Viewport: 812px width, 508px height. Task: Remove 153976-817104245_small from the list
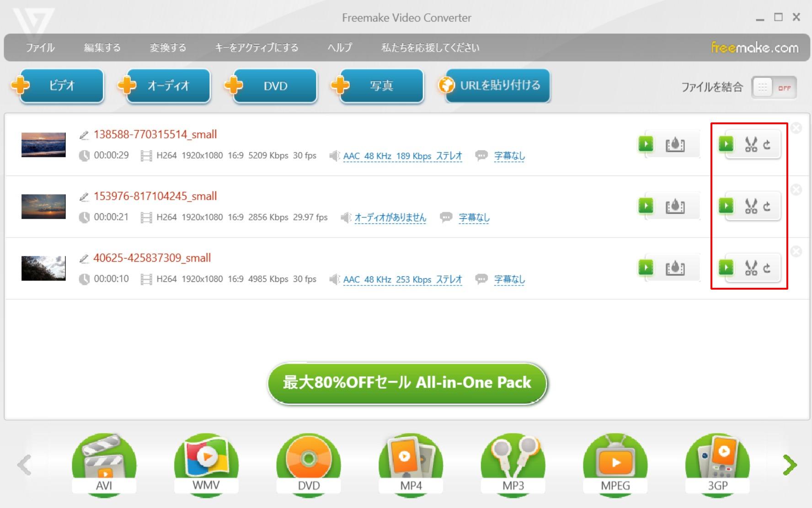coord(796,190)
